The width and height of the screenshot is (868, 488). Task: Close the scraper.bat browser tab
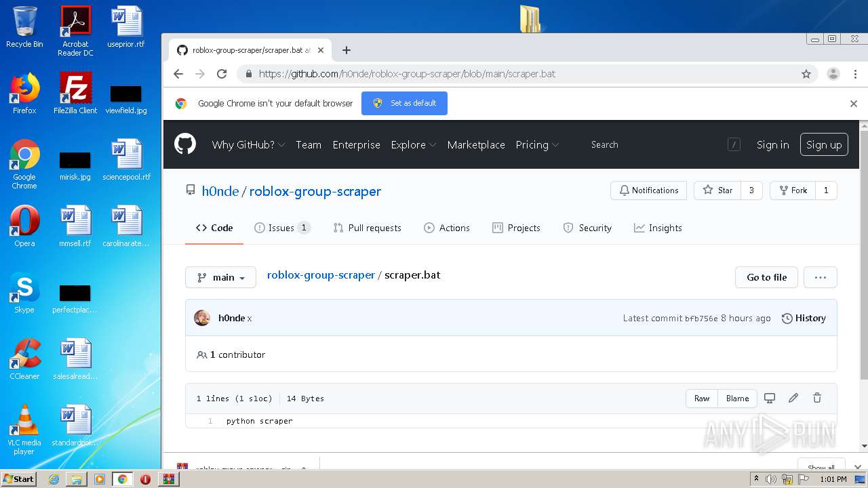(321, 50)
